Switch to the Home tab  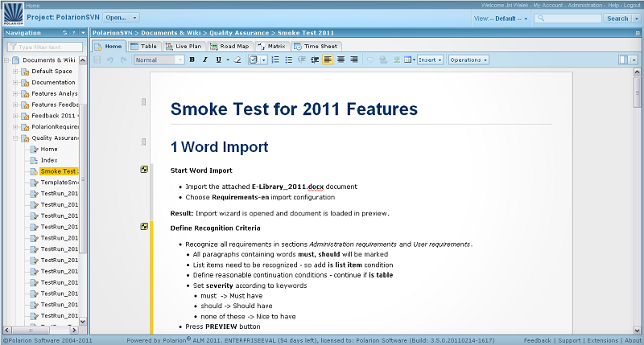tap(109, 47)
